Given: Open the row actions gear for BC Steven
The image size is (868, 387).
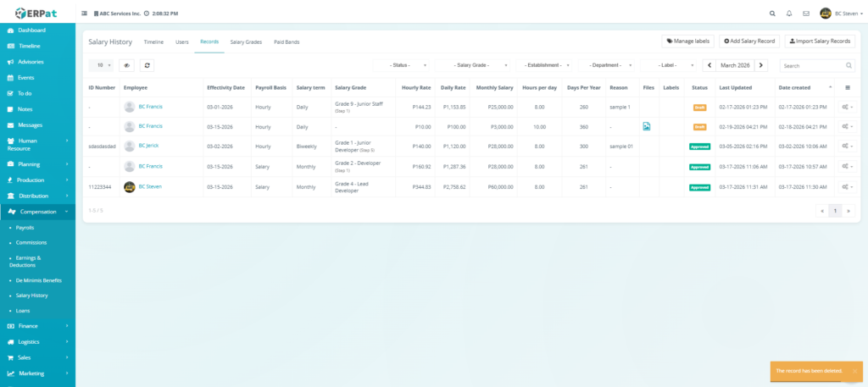Looking at the screenshot, I should 847,187.
